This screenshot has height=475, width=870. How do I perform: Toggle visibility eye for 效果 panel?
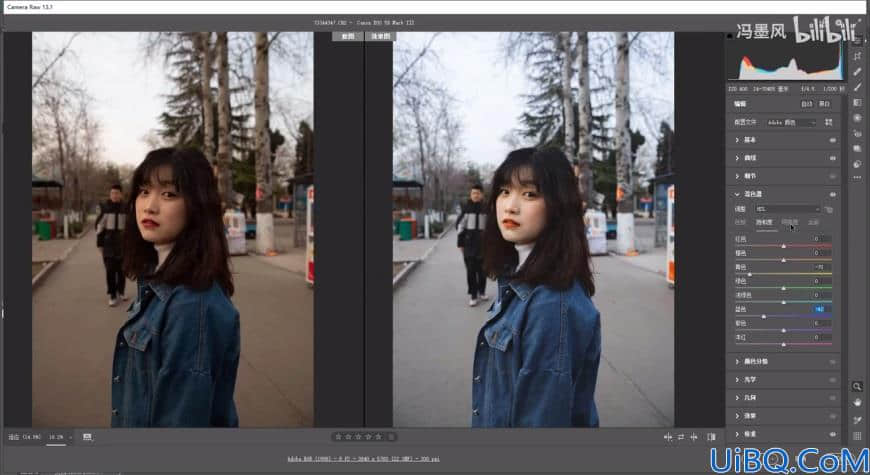(832, 416)
